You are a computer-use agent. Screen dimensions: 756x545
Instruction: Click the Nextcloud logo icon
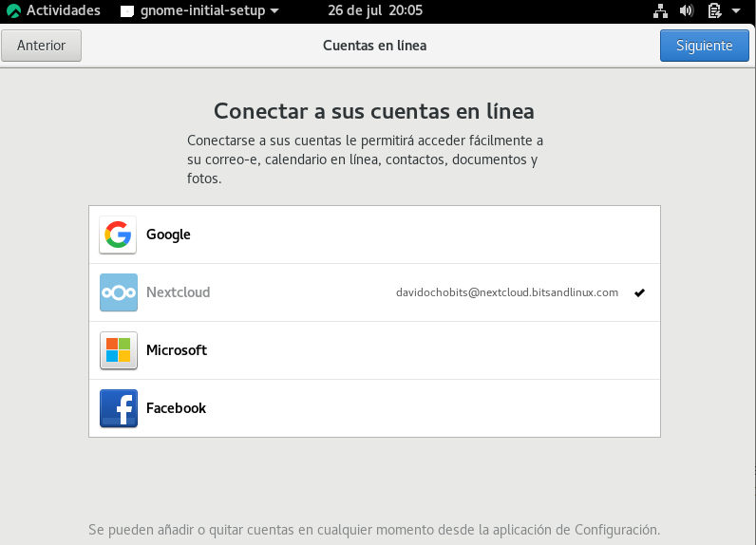click(118, 292)
